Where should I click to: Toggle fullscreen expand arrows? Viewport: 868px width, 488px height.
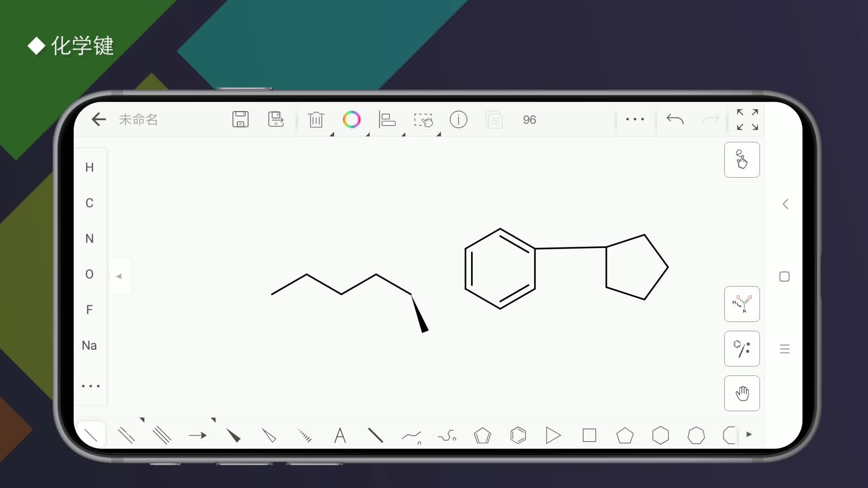coord(747,120)
